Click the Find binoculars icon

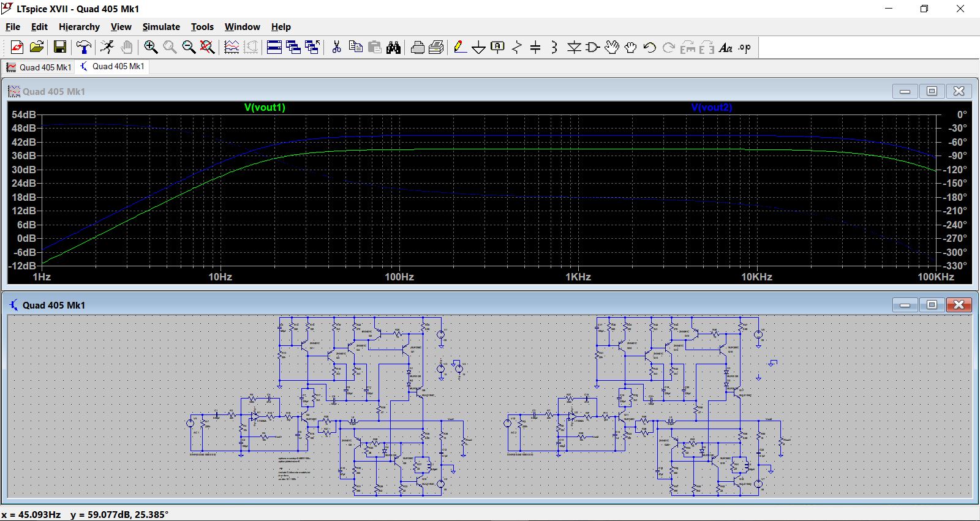394,47
